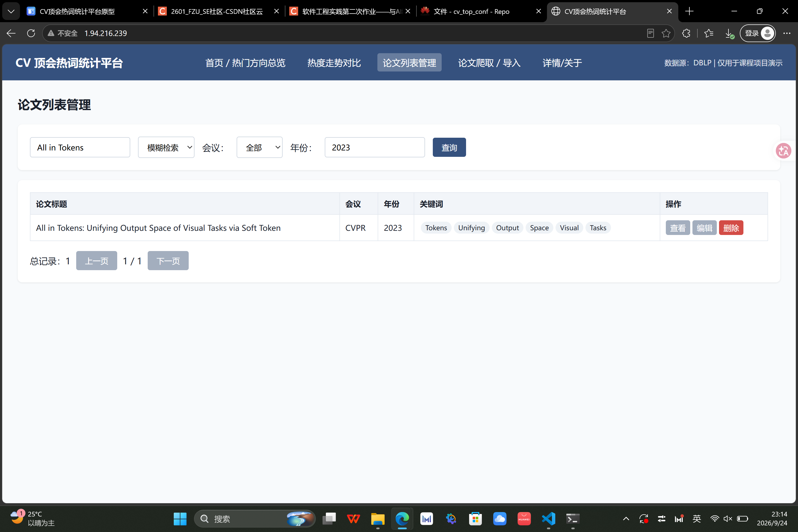Open reading view icon in address bar

click(650, 33)
